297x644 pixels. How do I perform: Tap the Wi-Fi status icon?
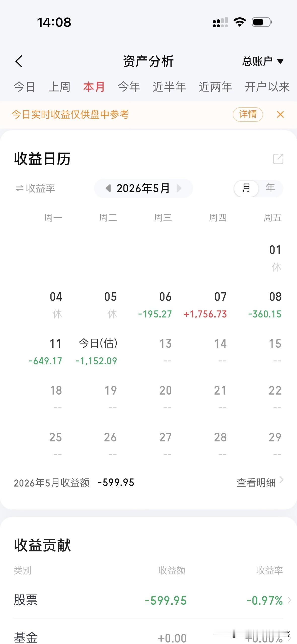click(240, 22)
